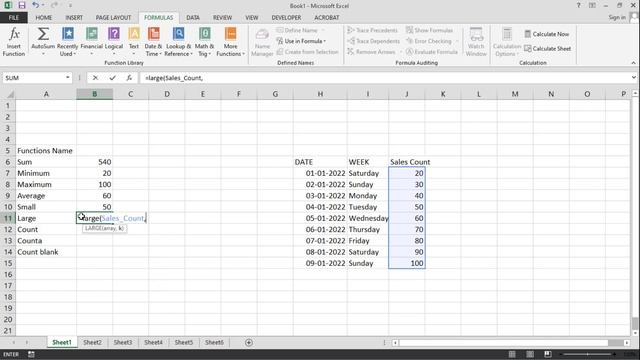
Task: Select the Sales Count header cell
Action: [407, 162]
